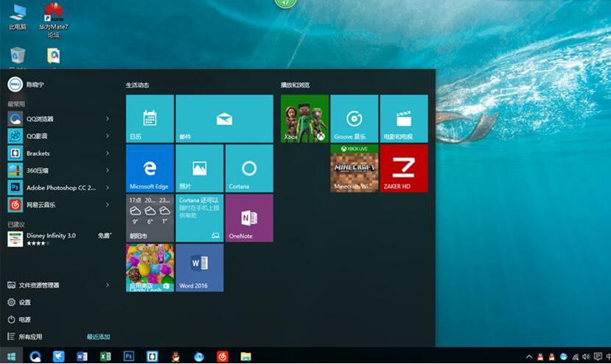Open the Minecraft Xbox Live tile
This screenshot has width=611, height=364.
point(355,168)
